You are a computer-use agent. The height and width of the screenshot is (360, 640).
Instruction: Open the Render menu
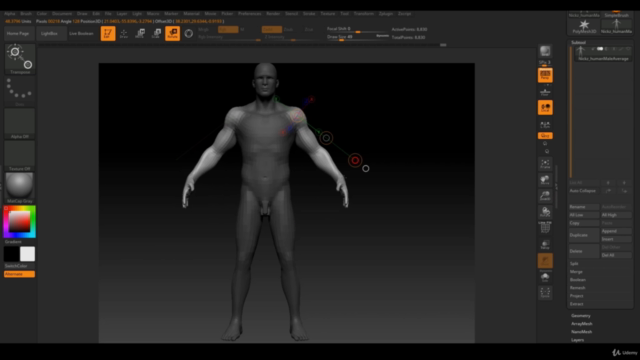(x=273, y=13)
